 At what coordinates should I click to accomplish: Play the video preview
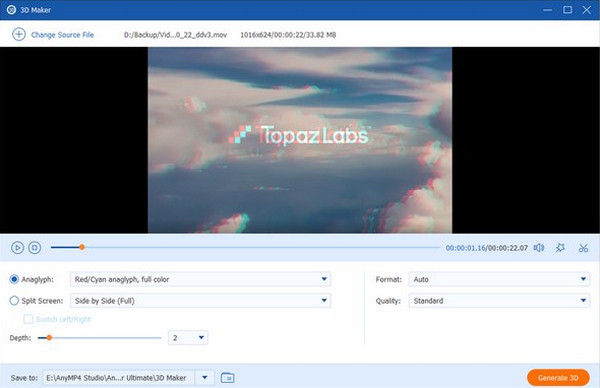(x=17, y=248)
